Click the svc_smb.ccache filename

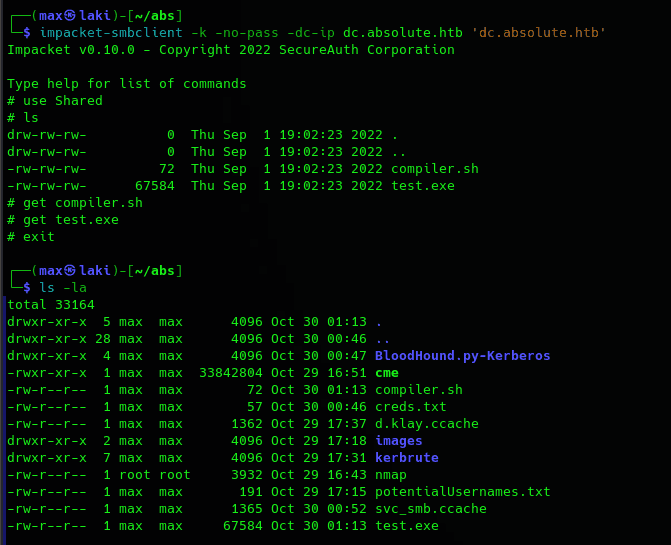431,509
